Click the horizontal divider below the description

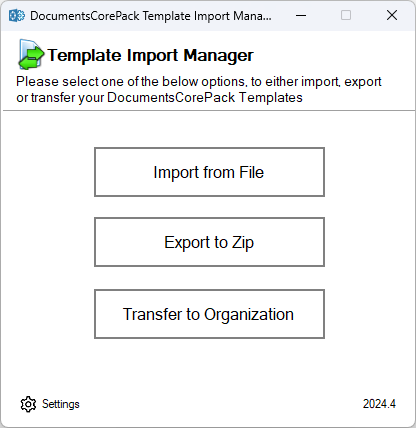pyautogui.click(x=209, y=110)
